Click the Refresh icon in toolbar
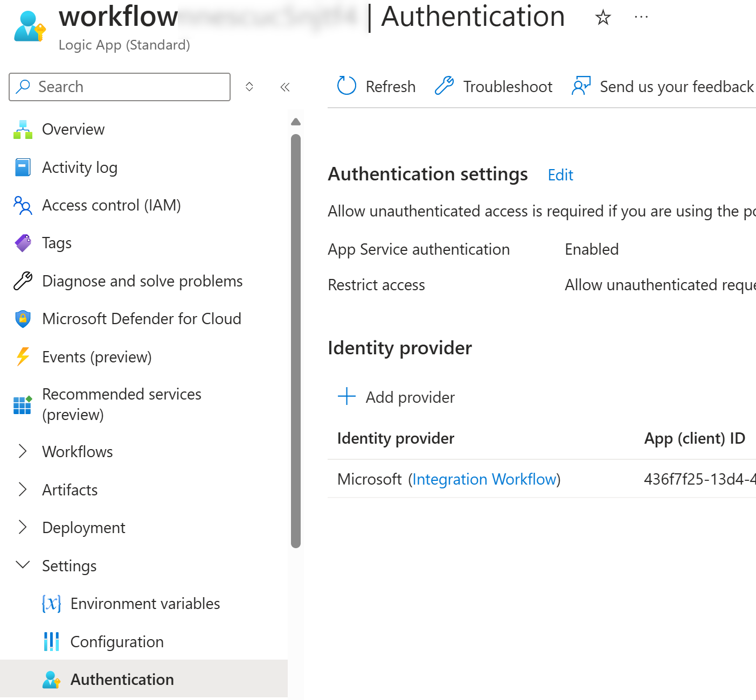 click(x=346, y=86)
